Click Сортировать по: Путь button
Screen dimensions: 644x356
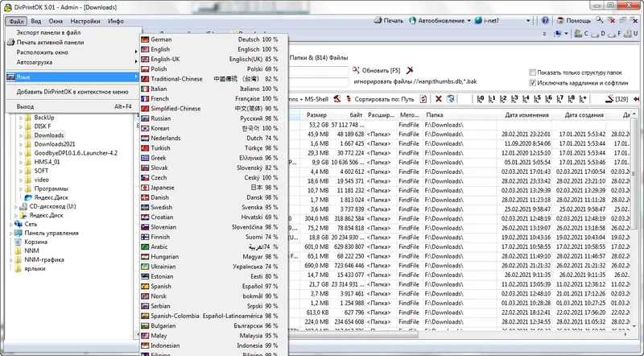[x=380, y=99]
